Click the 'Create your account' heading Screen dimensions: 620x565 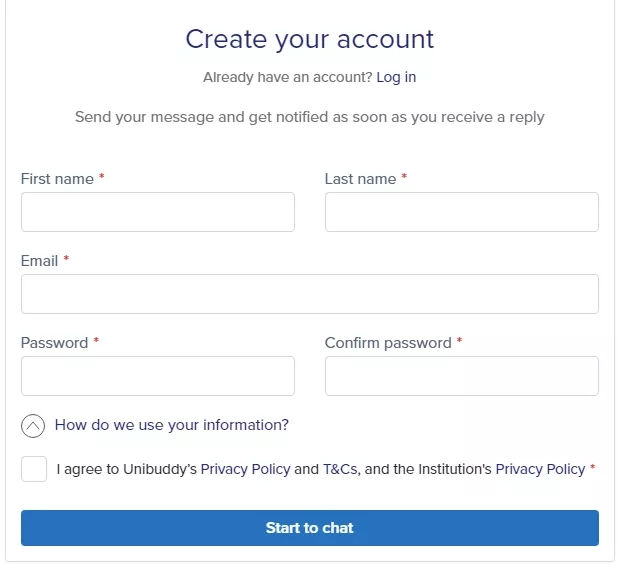coord(310,39)
